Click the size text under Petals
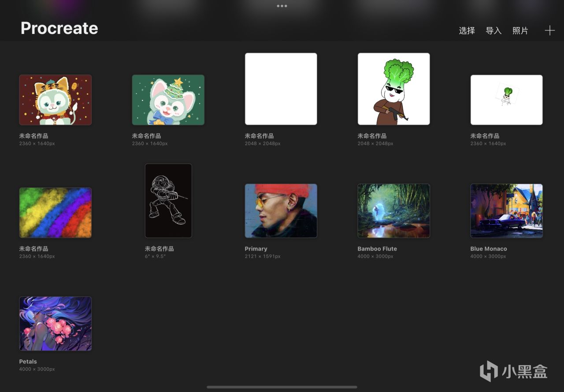The image size is (564, 392). pyautogui.click(x=37, y=369)
